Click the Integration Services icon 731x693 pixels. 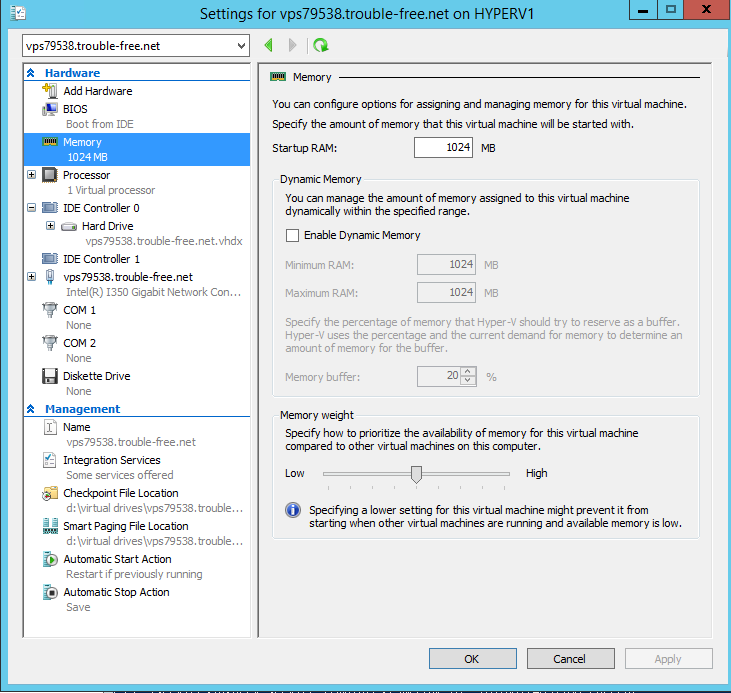pos(50,460)
